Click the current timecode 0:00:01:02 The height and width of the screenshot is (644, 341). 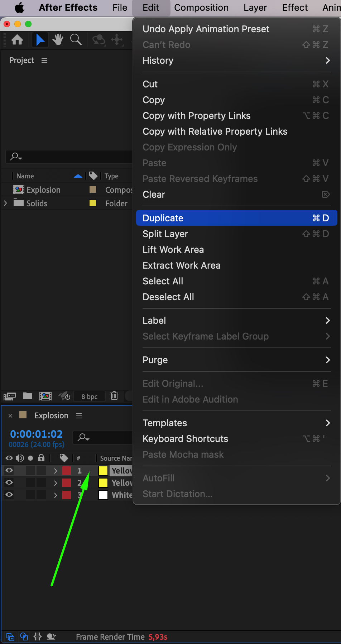coord(36,434)
